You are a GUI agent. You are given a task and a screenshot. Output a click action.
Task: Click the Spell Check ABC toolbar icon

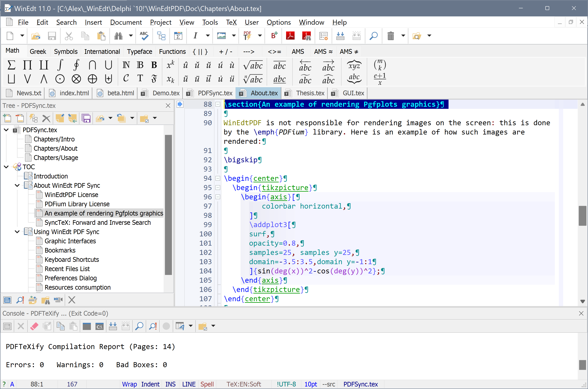pyautogui.click(x=144, y=36)
